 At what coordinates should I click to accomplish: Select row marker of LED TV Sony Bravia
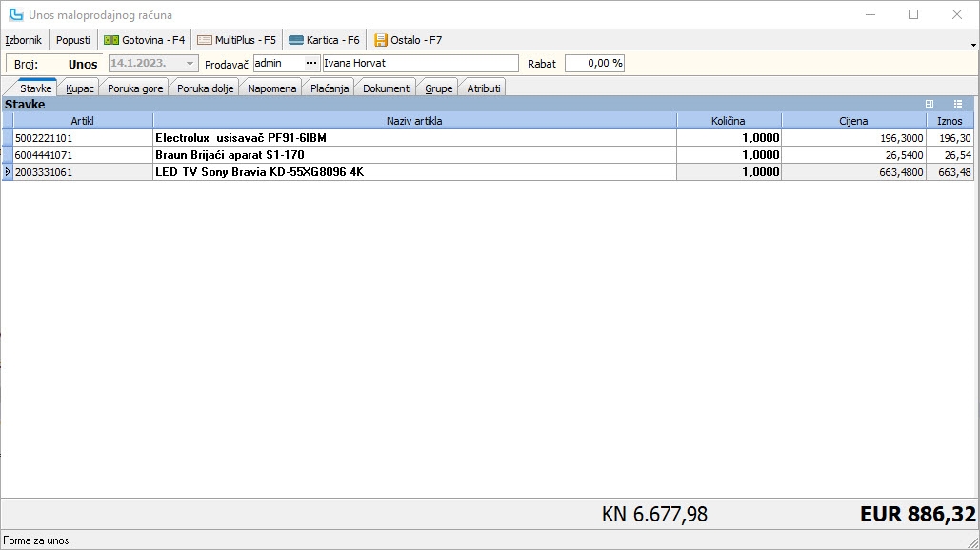point(8,172)
